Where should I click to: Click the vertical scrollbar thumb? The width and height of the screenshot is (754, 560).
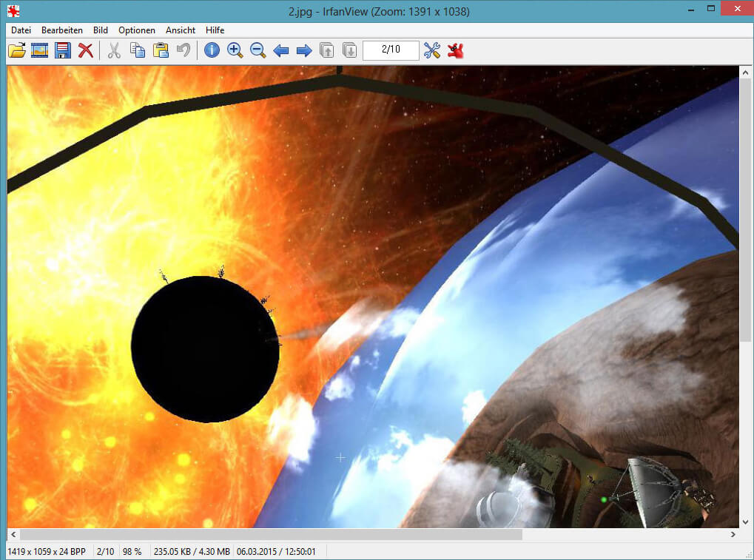tap(745, 210)
